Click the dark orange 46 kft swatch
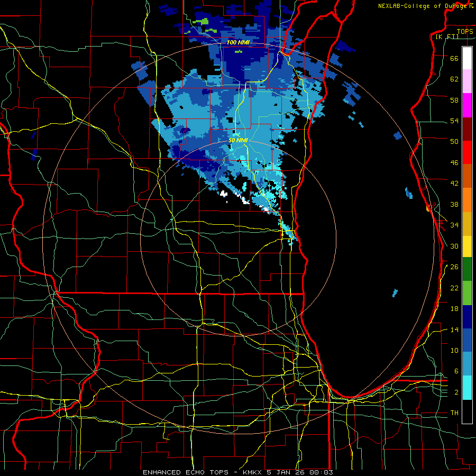This screenshot has height=476, width=476. (467, 176)
